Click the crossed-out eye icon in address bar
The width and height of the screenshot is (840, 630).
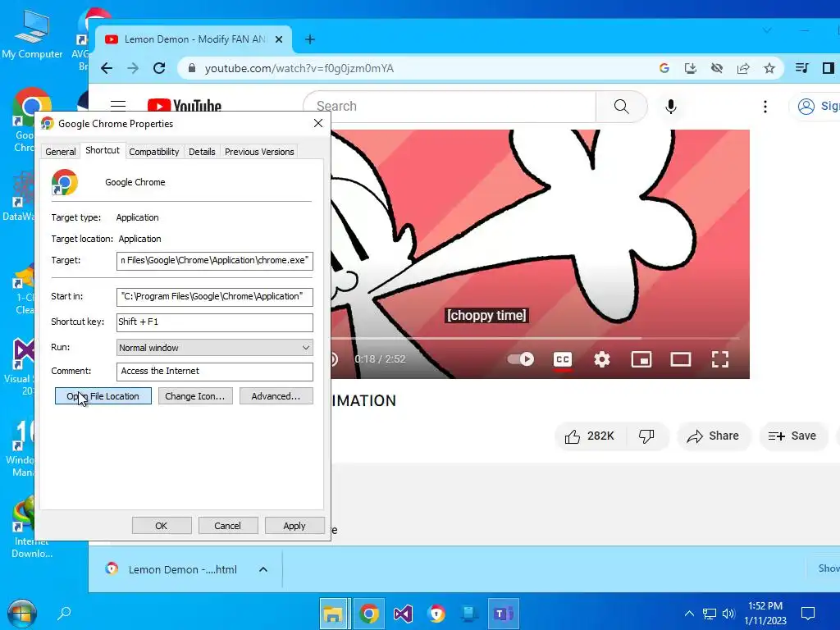717,68
